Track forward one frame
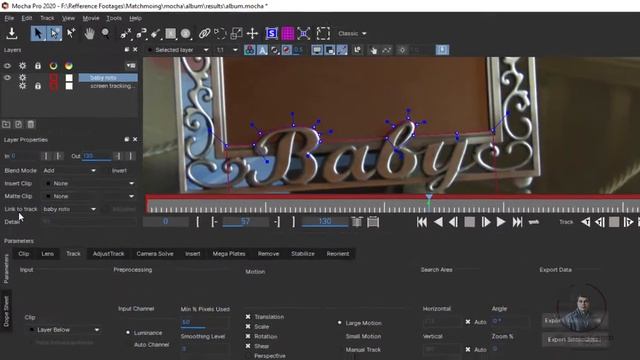The width and height of the screenshot is (640, 360). 629,222
